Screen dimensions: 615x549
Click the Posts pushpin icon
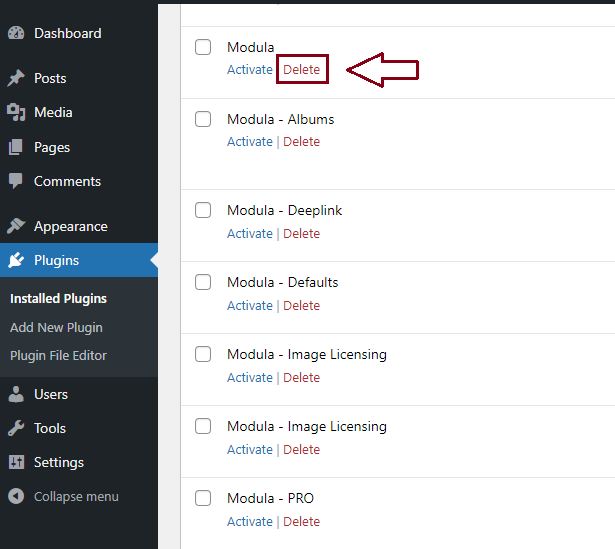(16, 78)
